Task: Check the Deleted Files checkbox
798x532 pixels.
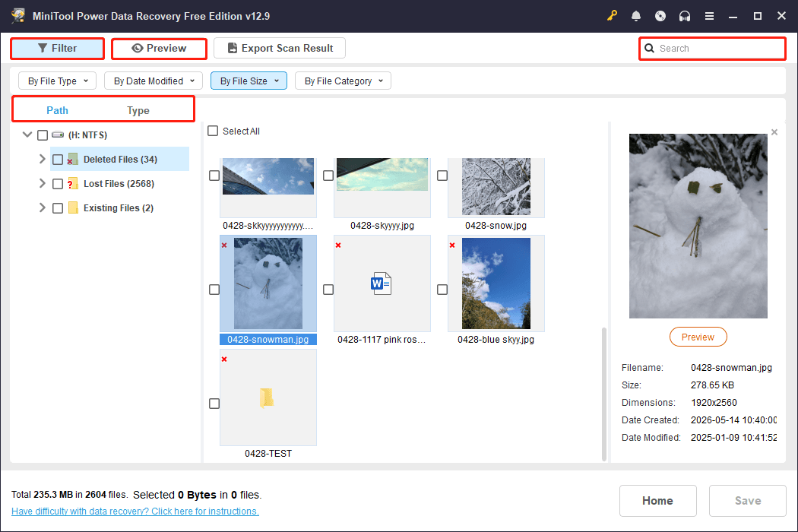Action: pos(58,160)
